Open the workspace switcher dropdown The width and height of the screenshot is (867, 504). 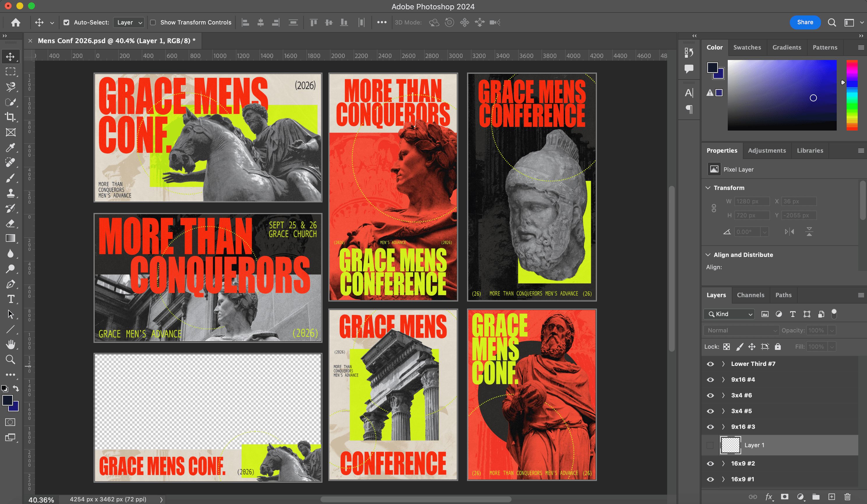[853, 23]
